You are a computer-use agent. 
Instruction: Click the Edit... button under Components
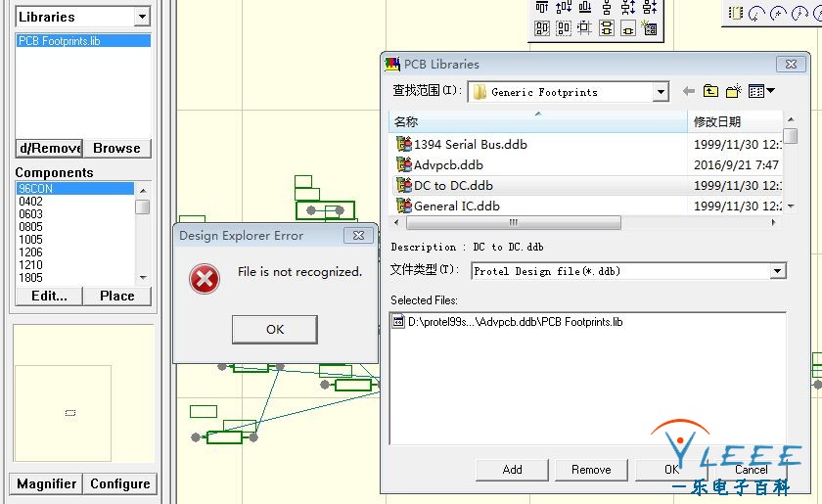pyautogui.click(x=49, y=296)
